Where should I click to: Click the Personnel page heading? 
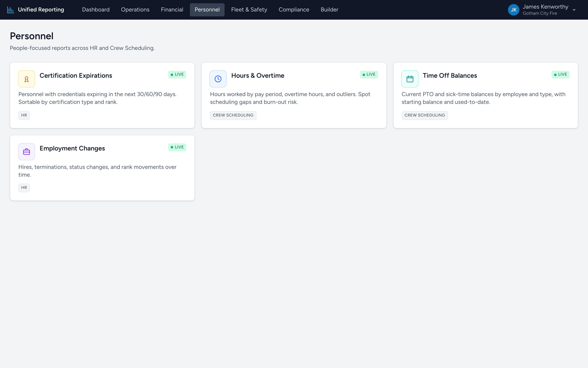[32, 36]
